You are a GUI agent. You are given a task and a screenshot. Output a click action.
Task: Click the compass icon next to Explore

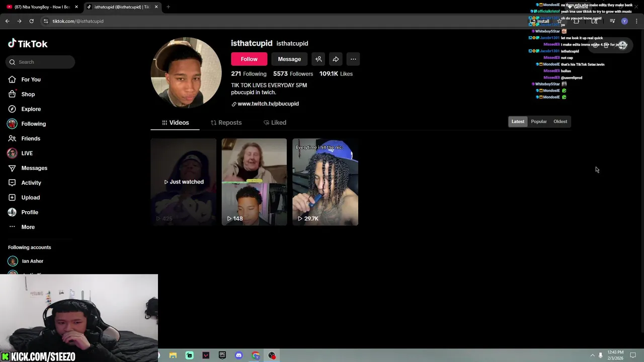[12, 109]
